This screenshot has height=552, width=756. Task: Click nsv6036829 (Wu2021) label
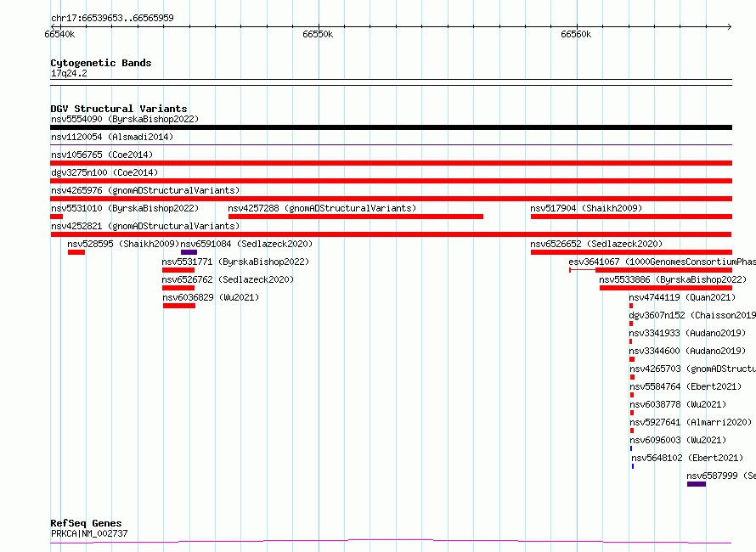[x=211, y=297]
